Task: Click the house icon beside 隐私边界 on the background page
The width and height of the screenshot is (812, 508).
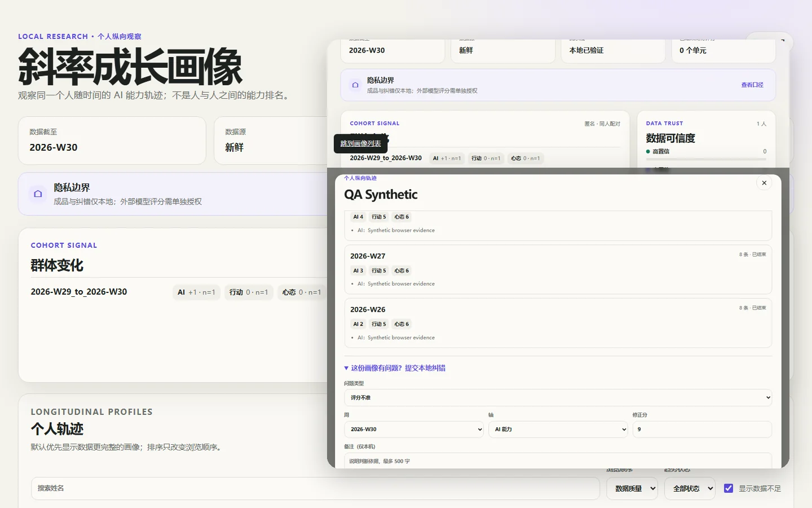Action: (x=38, y=194)
